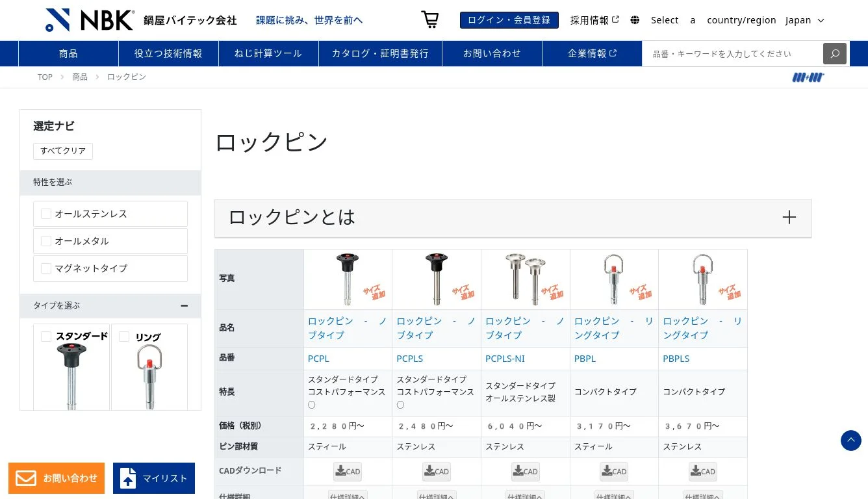Click product name link above PBPLS
Screen dimensions: 868x499
702,328
